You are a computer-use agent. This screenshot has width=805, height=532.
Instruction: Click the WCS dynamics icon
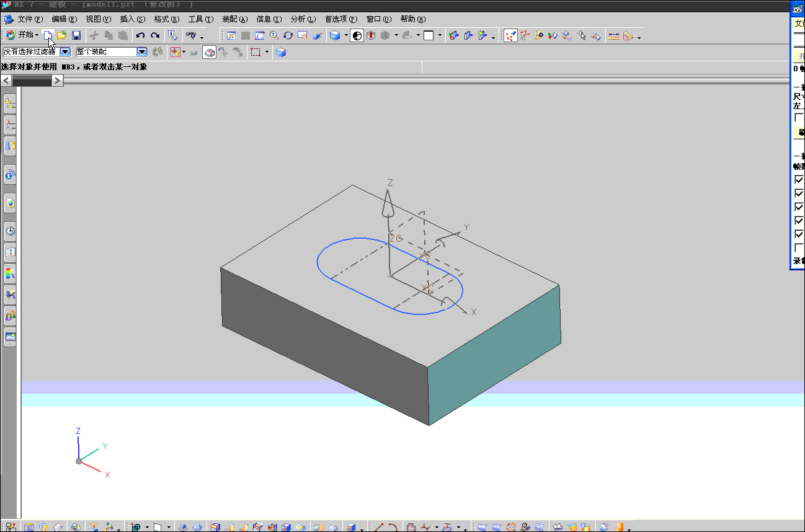pyautogui.click(x=510, y=35)
